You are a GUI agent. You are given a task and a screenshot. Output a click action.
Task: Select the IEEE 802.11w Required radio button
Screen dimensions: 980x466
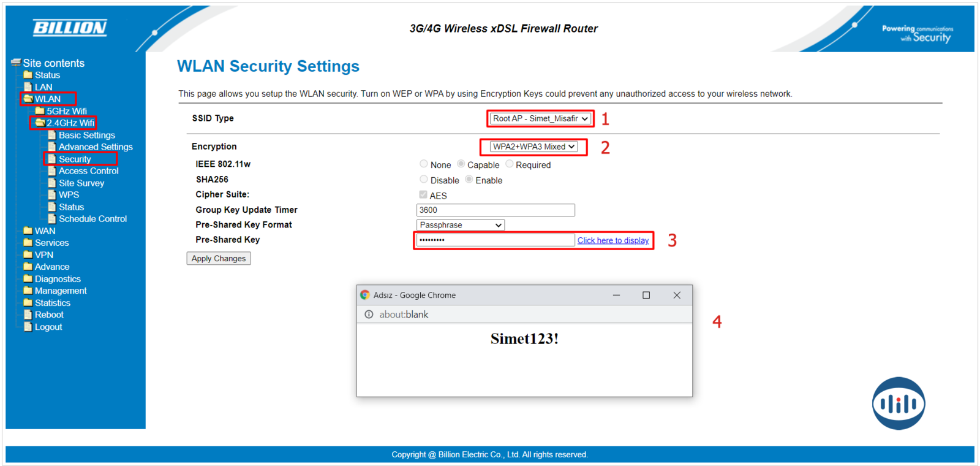click(x=510, y=164)
